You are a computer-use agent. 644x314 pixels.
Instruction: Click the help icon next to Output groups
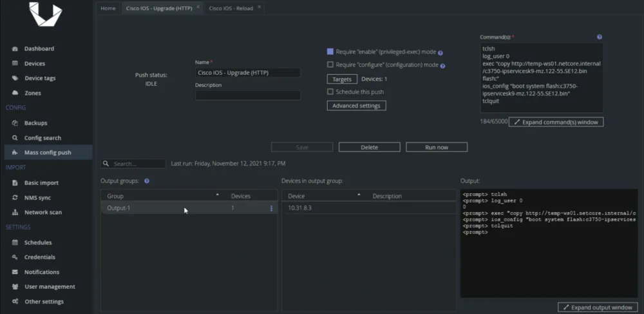[147, 181]
